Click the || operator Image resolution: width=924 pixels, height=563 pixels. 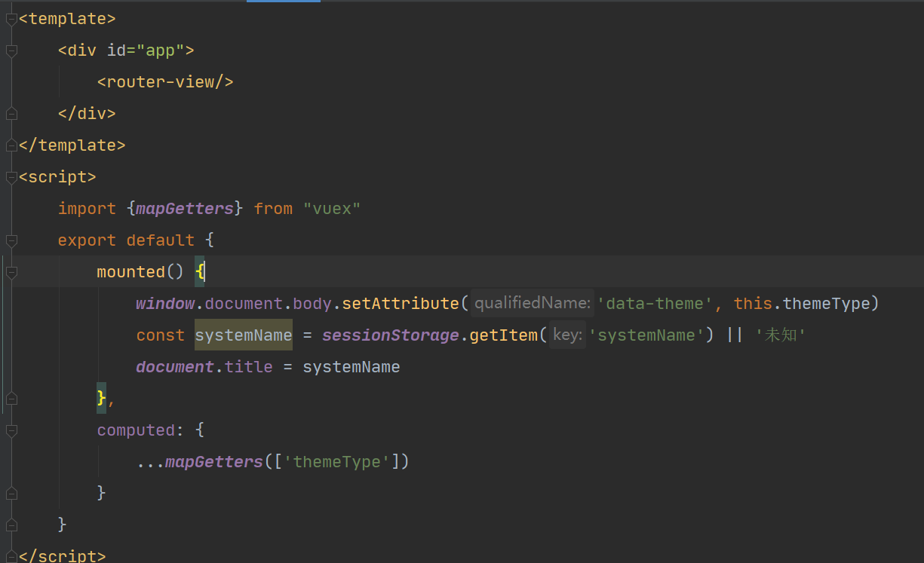735,335
